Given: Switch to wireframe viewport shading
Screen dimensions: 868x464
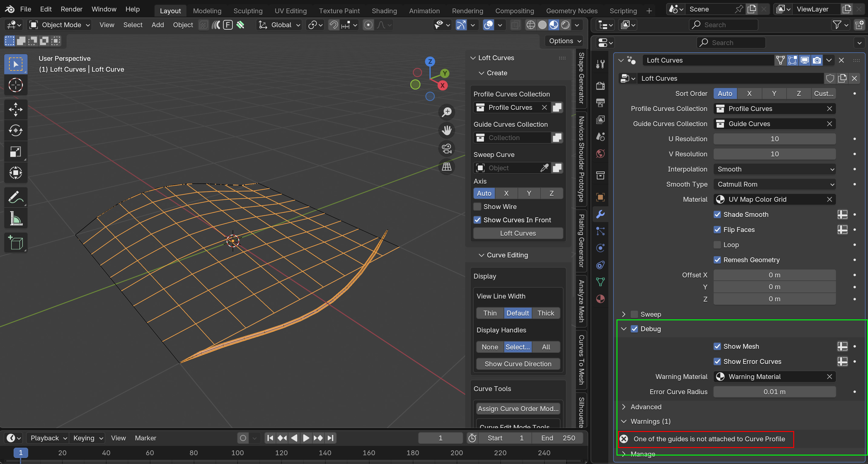Looking at the screenshot, I should [531, 25].
